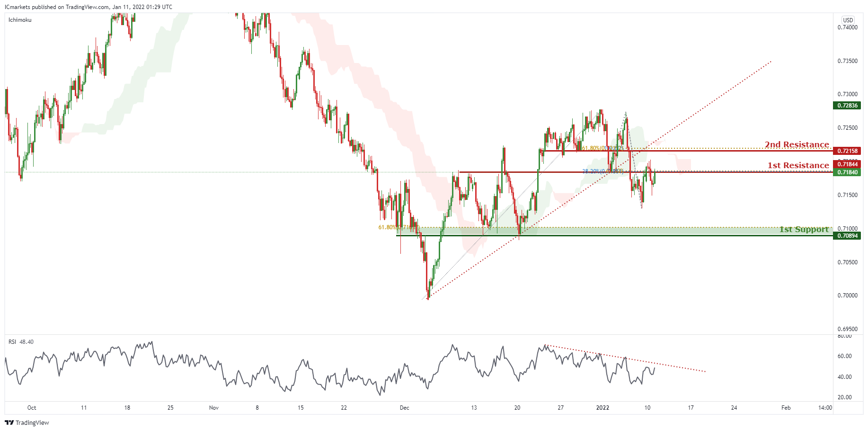
Task: Click the 13 date on time axis
Action: pyautogui.click(x=474, y=408)
